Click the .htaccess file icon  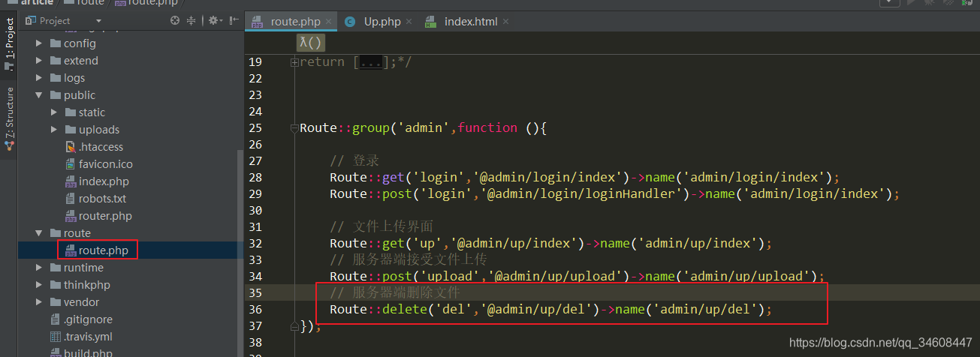(x=71, y=147)
